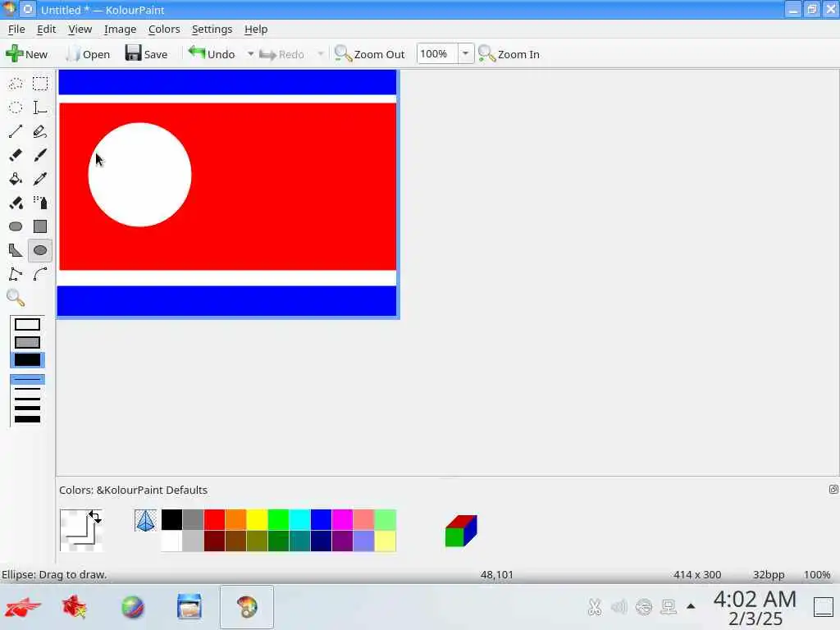Select the Brush tool

coord(40,155)
